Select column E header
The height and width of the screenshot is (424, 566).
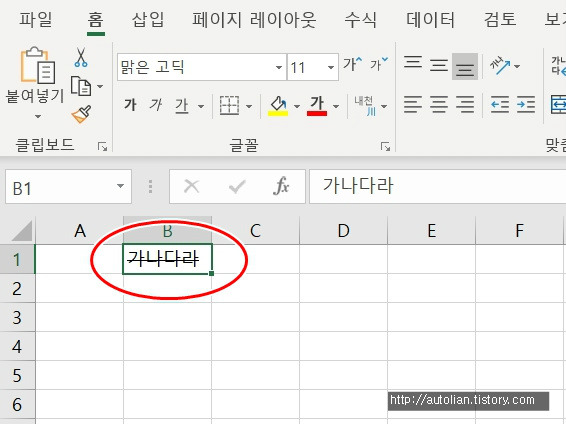click(x=431, y=231)
